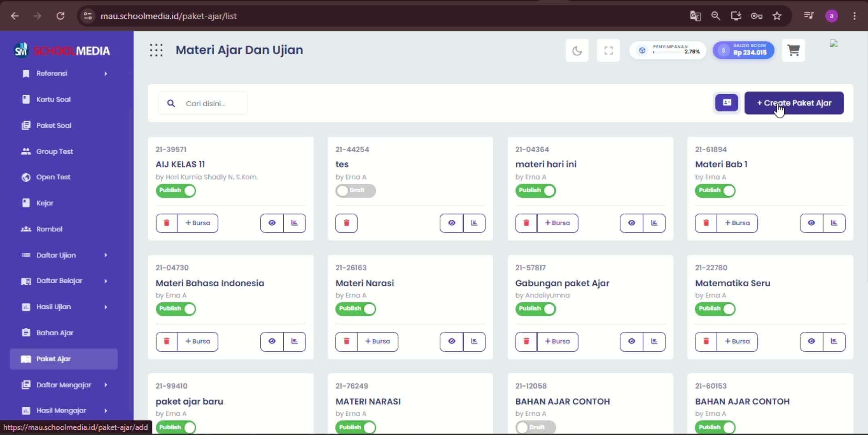Toggle Publish switch on materi hari ini

536,191
